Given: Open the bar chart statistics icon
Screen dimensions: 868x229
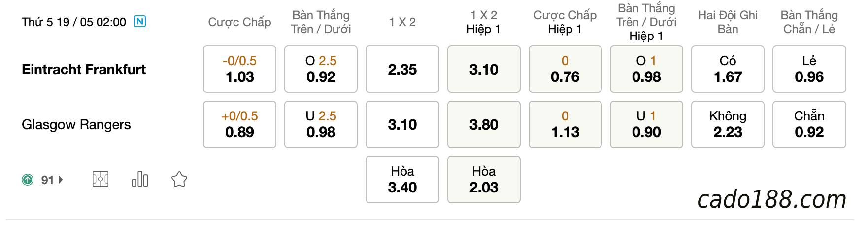Looking at the screenshot, I should (x=140, y=179).
